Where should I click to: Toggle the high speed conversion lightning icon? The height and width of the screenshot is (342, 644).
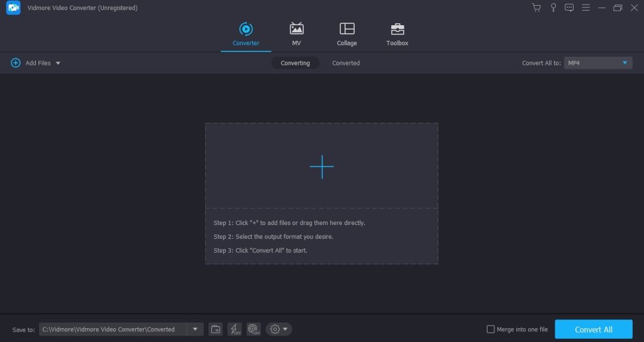coord(235,329)
